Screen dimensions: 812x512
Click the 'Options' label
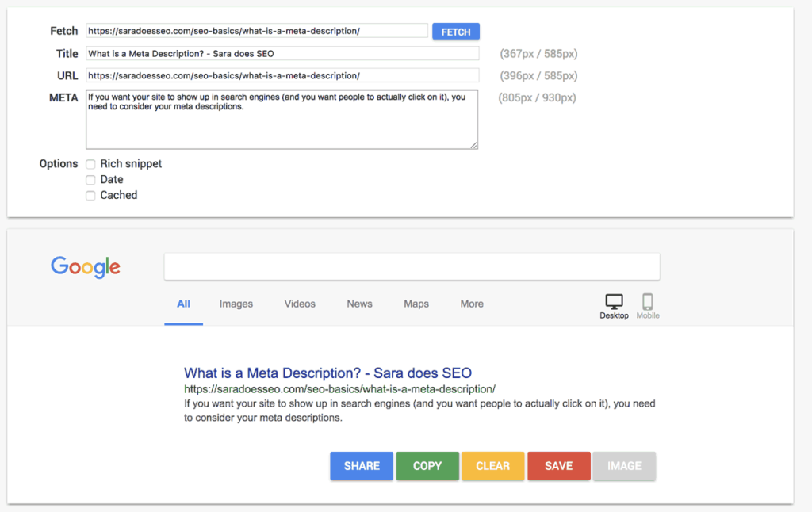[x=59, y=164]
